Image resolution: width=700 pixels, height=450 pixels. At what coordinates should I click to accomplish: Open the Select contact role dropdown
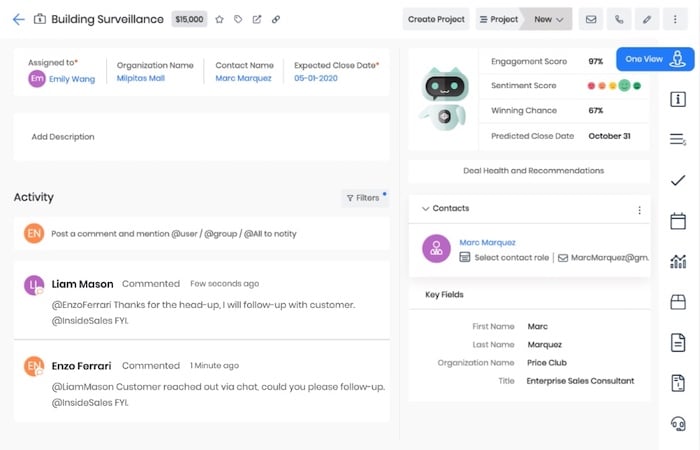click(x=505, y=257)
